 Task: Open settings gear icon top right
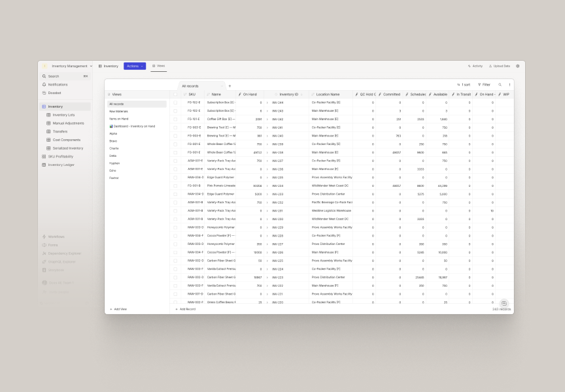pos(518,66)
